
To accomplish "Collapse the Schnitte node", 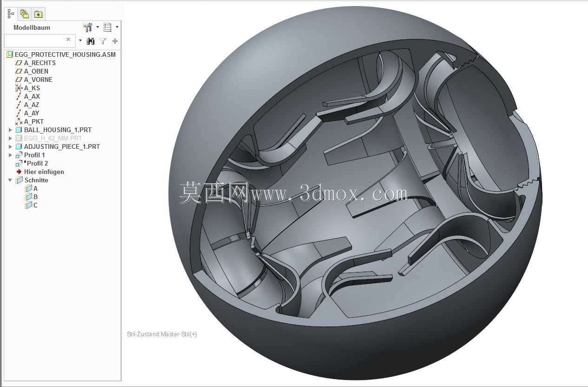I will click(11, 180).
